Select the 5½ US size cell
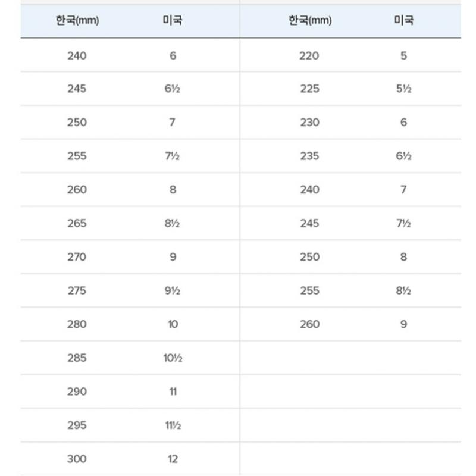Screen dimensions: 476x476 coord(403,89)
